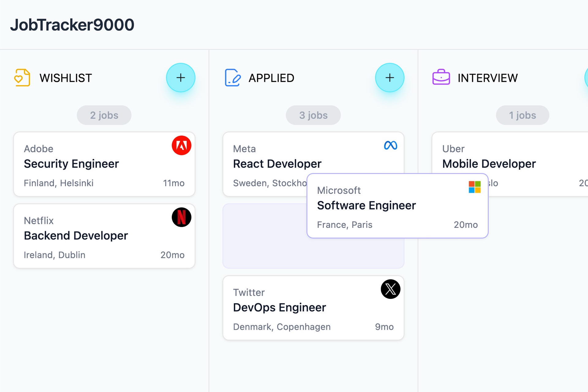Screen dimensions: 588x392
Task: Click the 'France, Paris' location text
Action: coord(345,225)
